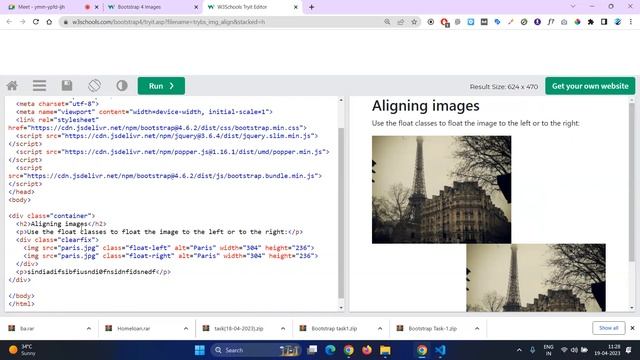Click the taskbar Search box
640x360 pixels.
[x=256, y=350]
